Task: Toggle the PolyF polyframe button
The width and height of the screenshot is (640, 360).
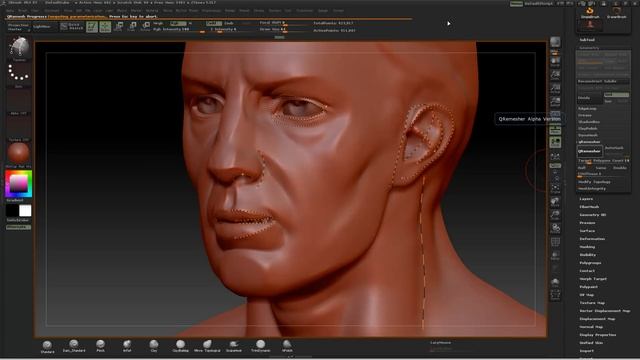Action: [555, 243]
